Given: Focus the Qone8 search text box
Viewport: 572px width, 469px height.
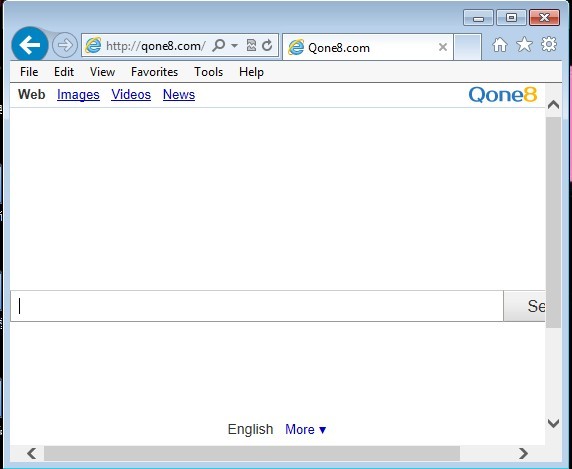Looking at the screenshot, I should click(x=257, y=306).
